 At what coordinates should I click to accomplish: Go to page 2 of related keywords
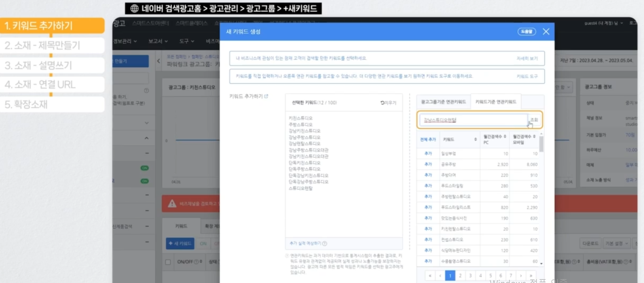click(460, 276)
